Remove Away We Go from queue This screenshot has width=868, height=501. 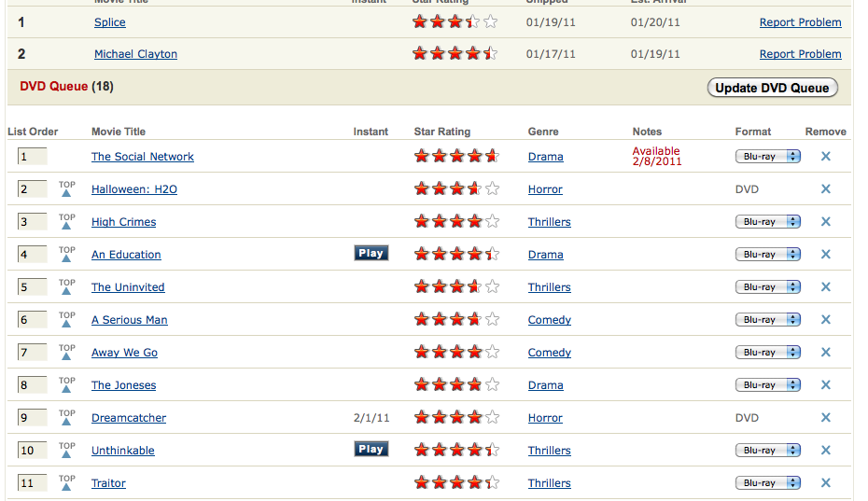(x=825, y=353)
